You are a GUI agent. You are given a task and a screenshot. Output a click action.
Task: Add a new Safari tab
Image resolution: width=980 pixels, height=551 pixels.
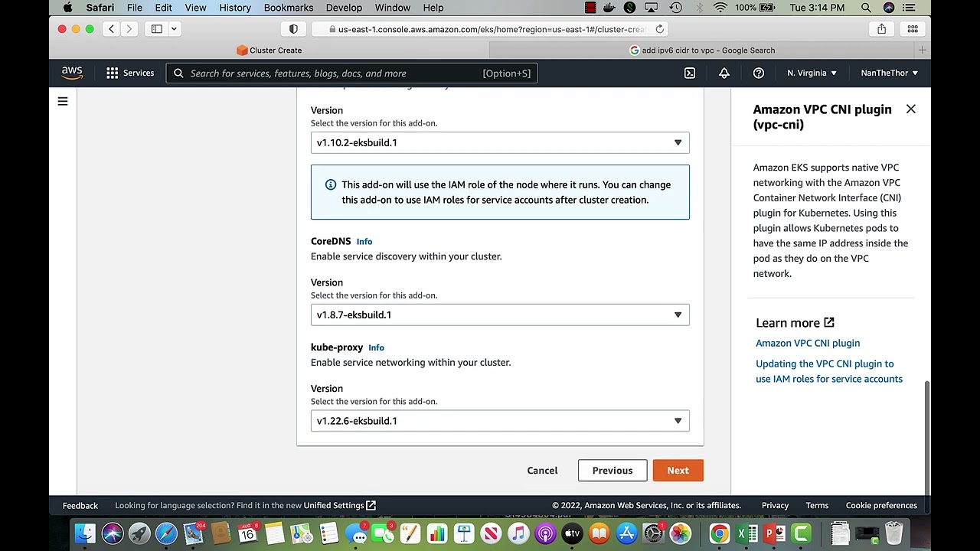pyautogui.click(x=923, y=51)
